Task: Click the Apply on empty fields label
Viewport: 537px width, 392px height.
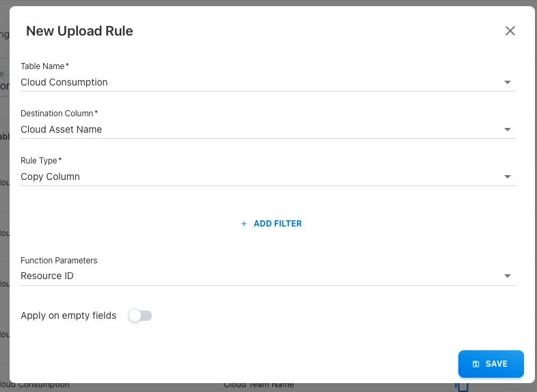Action: (68, 315)
